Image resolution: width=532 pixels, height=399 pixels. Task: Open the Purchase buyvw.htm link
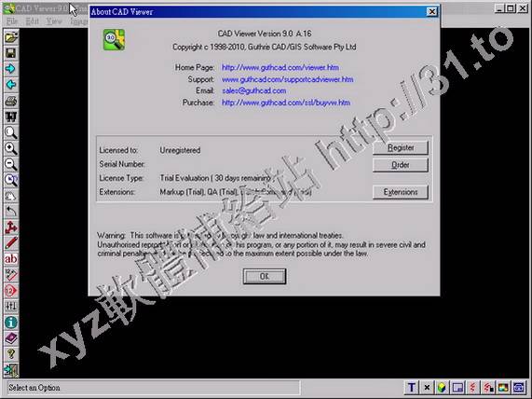click(286, 103)
